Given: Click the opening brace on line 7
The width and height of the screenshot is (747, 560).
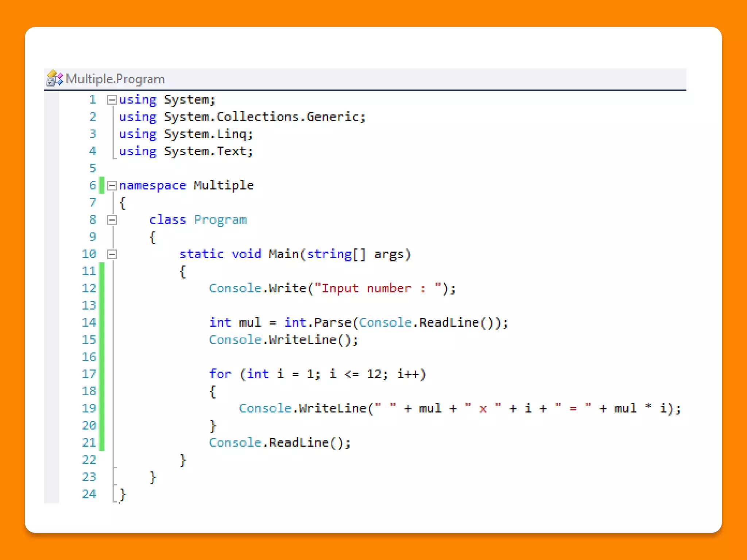Looking at the screenshot, I should pos(123,203).
